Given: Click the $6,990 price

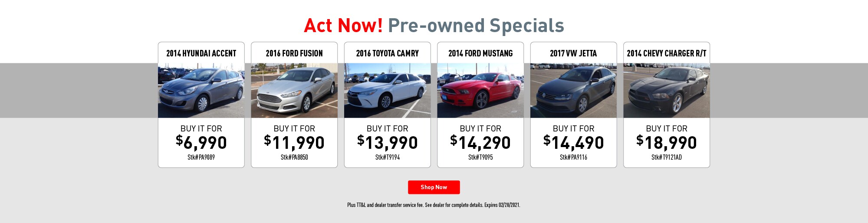Looking at the screenshot, I should (x=201, y=142).
